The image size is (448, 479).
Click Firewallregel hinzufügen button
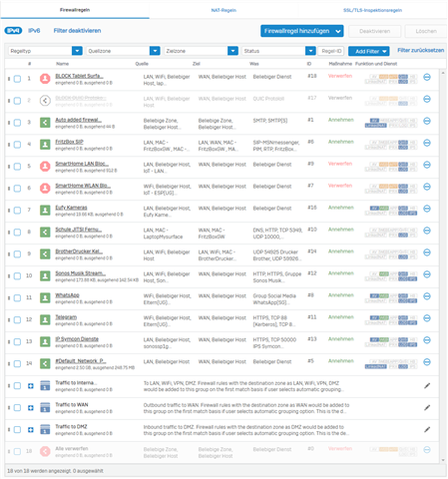(x=302, y=31)
